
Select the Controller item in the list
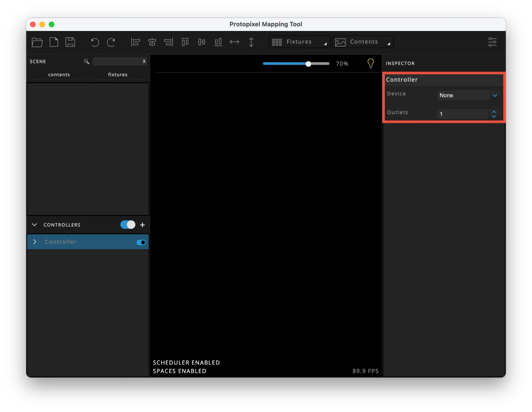[x=88, y=242]
